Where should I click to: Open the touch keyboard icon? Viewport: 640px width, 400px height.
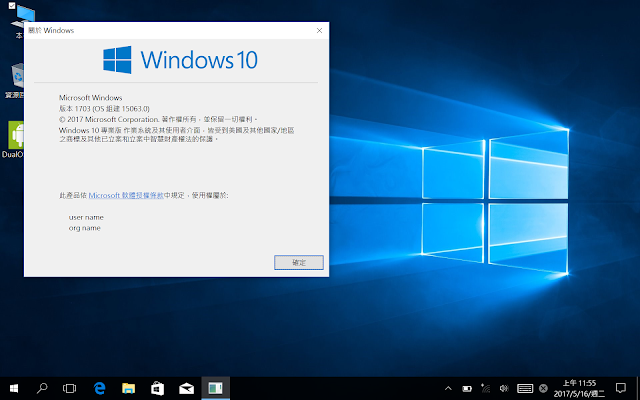click(x=524, y=388)
